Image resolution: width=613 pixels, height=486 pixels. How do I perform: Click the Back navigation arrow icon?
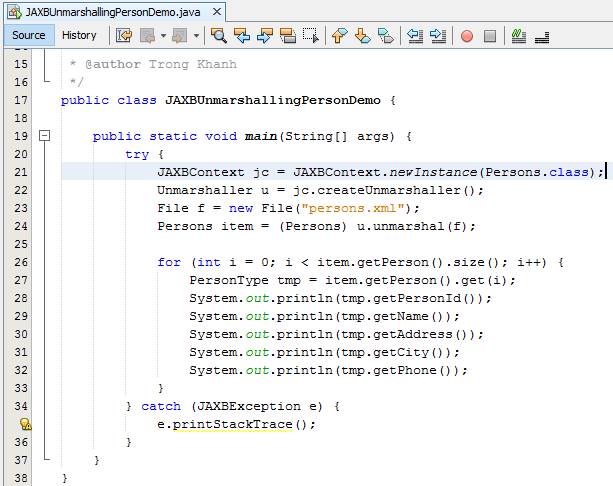[x=148, y=36]
